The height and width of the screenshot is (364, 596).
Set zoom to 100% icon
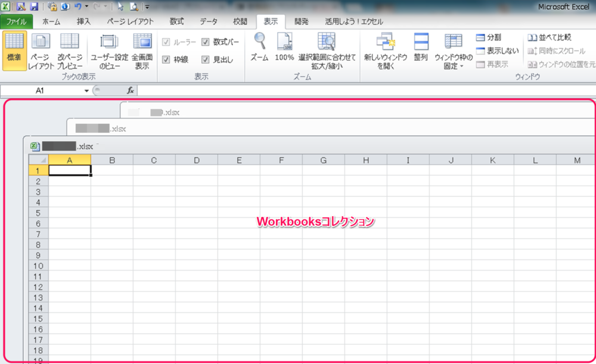coord(284,42)
